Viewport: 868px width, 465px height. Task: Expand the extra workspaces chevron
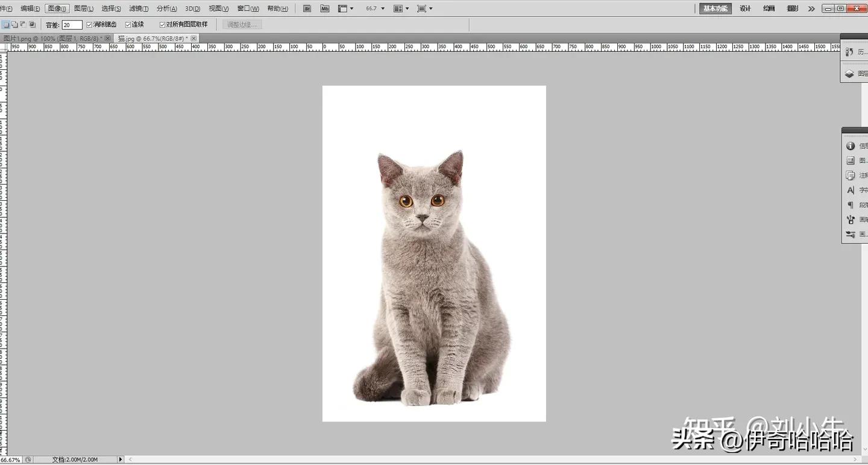point(811,8)
